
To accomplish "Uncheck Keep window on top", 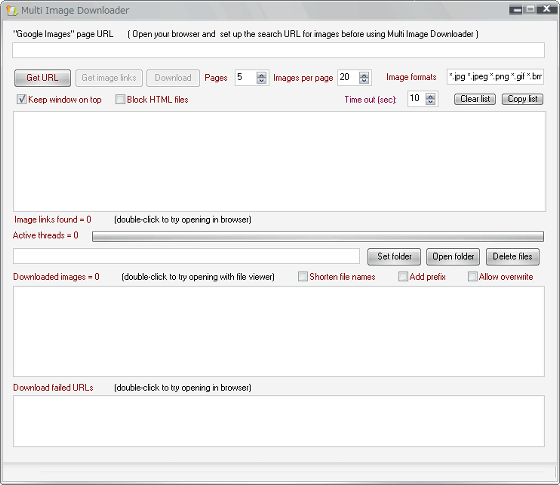I will (x=22, y=99).
